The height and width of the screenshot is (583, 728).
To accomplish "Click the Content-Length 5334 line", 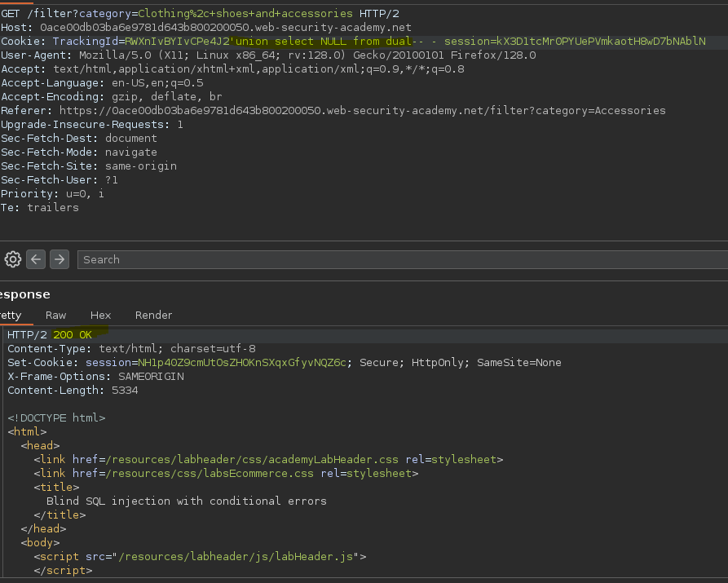I will pyautogui.click(x=73, y=391).
